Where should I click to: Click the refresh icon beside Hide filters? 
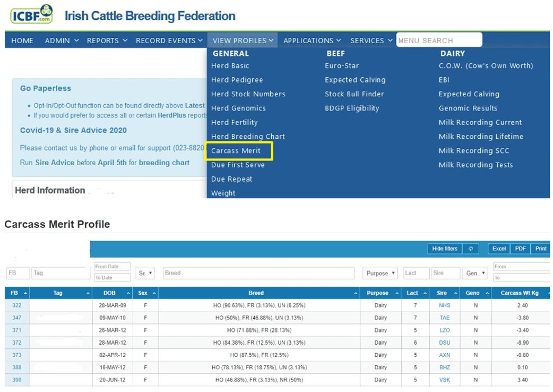pos(470,249)
